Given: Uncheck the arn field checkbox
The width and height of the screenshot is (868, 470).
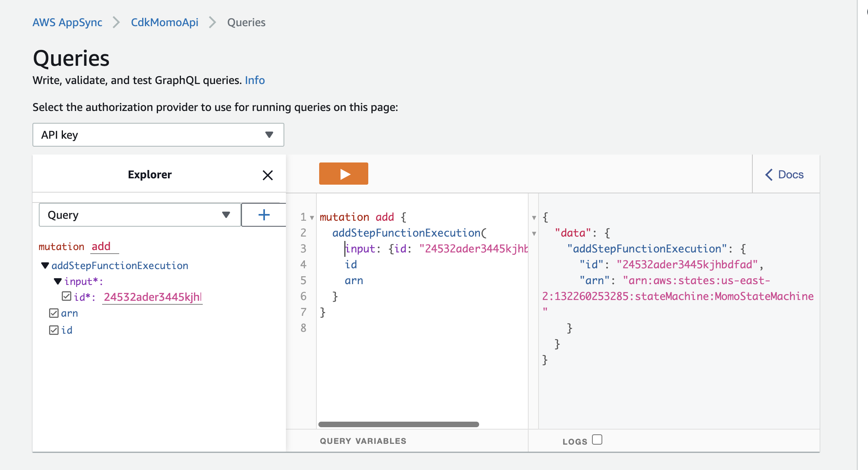Looking at the screenshot, I should point(54,313).
